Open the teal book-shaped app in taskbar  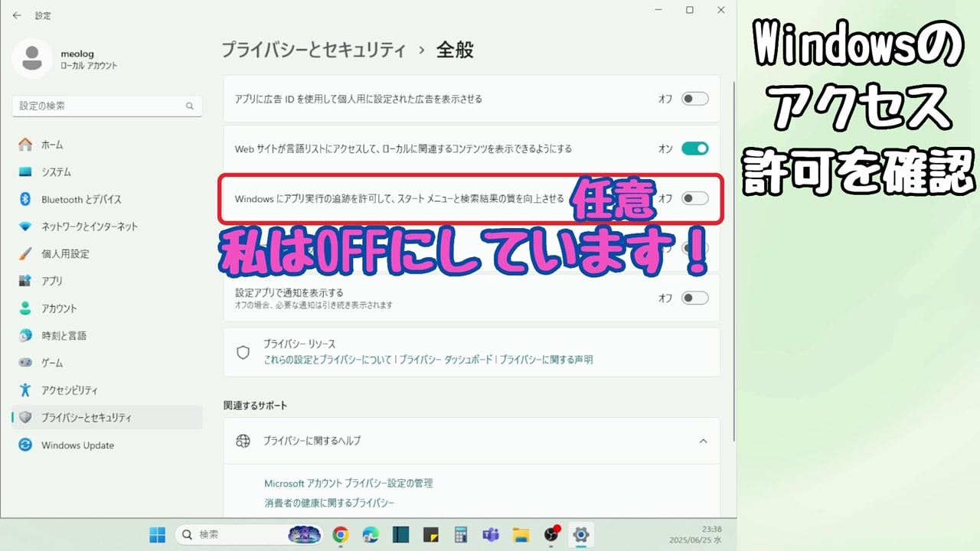[400, 534]
